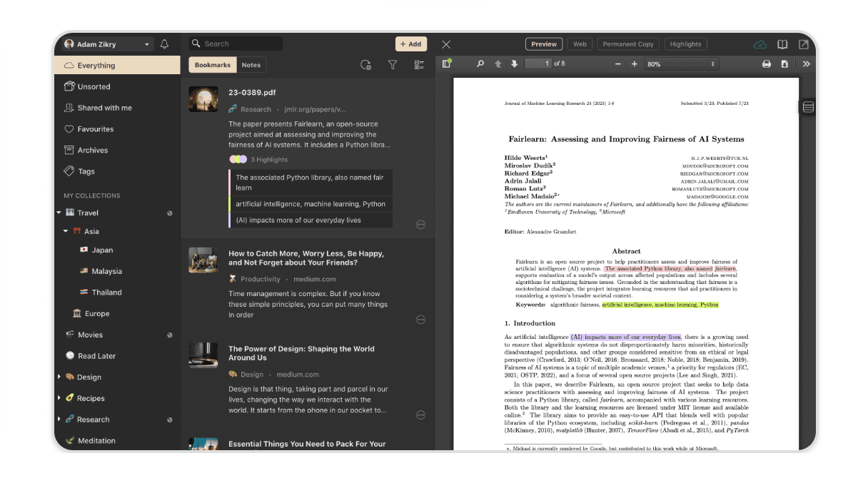Open the Highlights view button

[685, 44]
